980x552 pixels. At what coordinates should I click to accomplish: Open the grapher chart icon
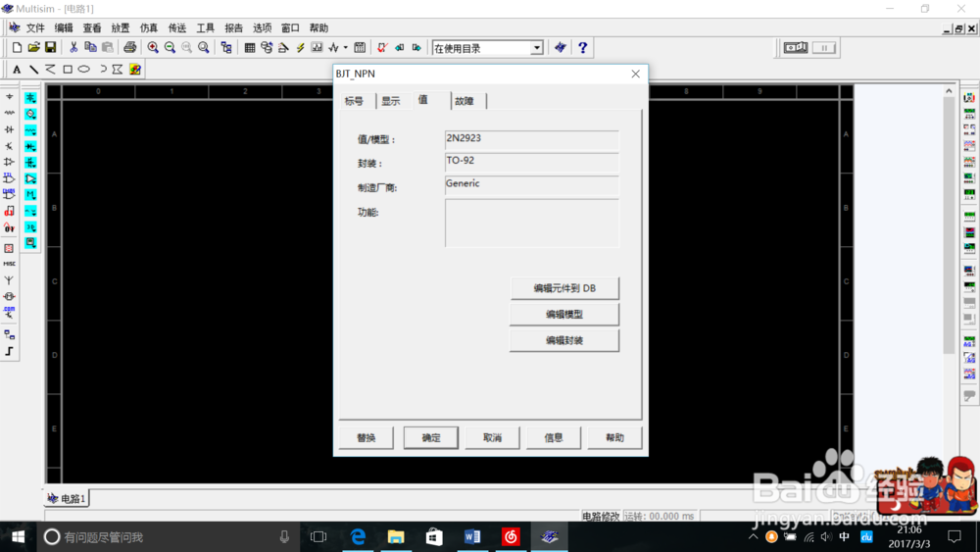(x=317, y=47)
